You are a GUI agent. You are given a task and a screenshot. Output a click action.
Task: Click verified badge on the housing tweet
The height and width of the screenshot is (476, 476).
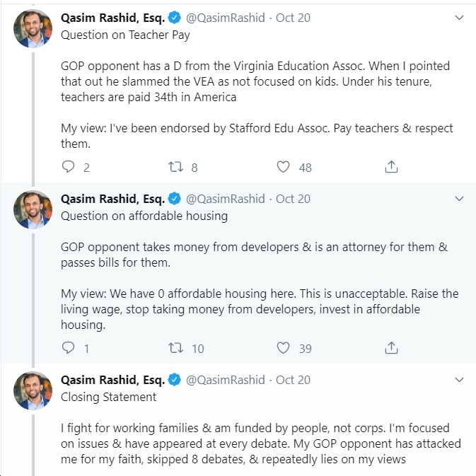coord(175,199)
